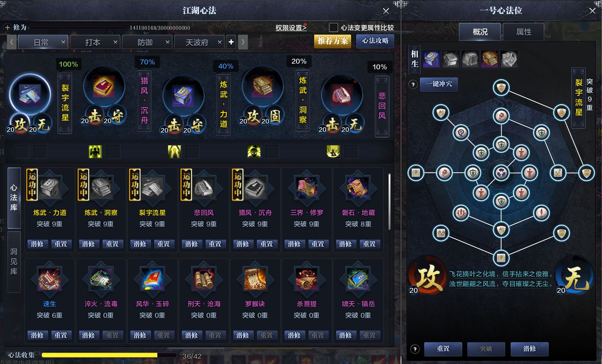Enable 心法变更属性比较 checkbox

click(333, 27)
